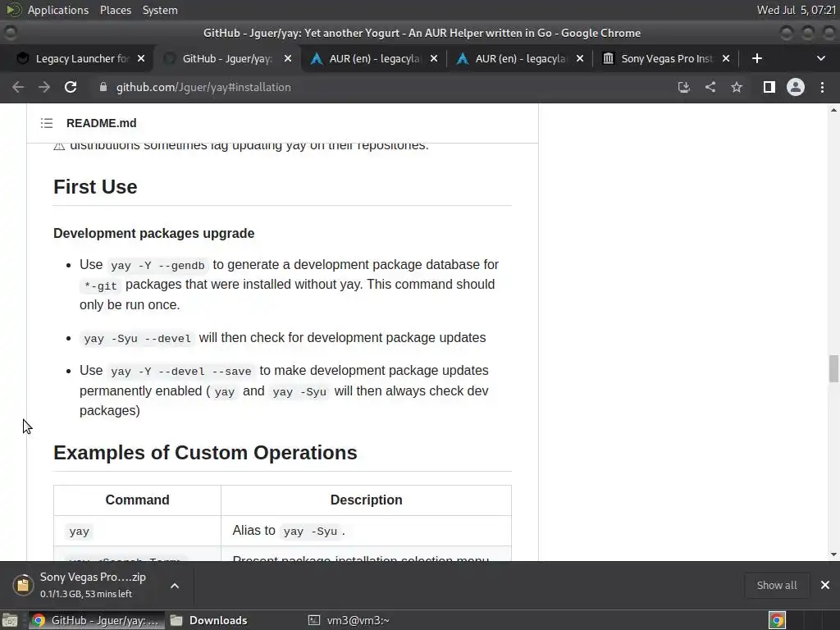Click the README.md heading
Screen dimensions: 840x630
101,123
